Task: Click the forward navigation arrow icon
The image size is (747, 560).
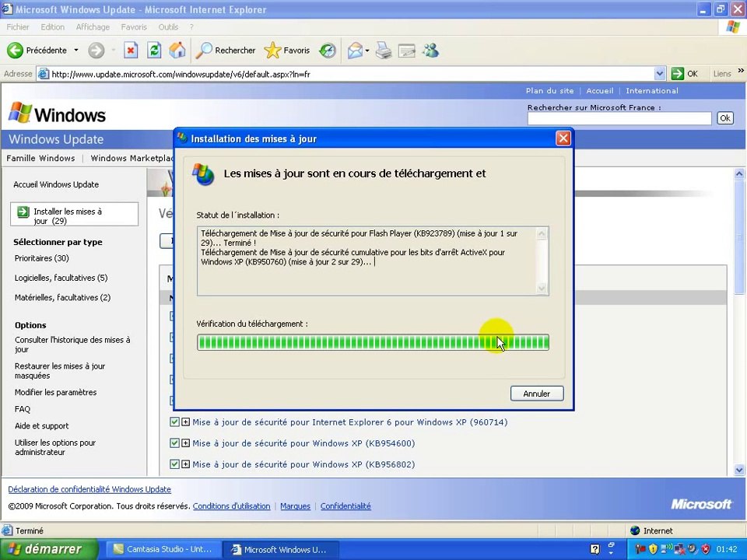Action: [96, 50]
